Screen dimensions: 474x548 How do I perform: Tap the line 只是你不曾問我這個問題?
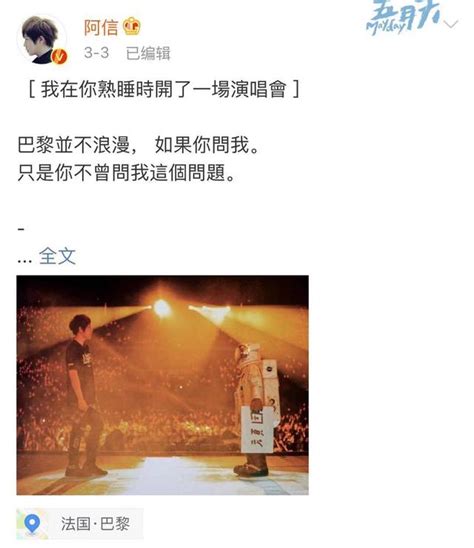127,172
